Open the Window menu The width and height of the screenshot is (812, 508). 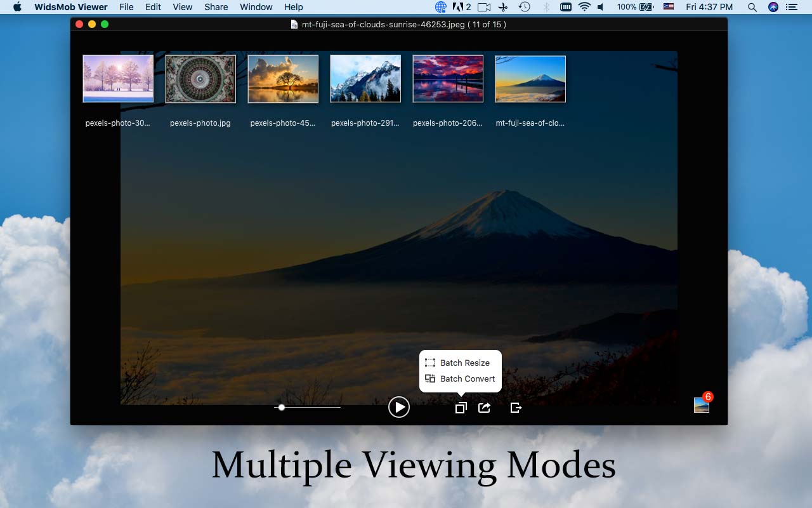tap(256, 7)
